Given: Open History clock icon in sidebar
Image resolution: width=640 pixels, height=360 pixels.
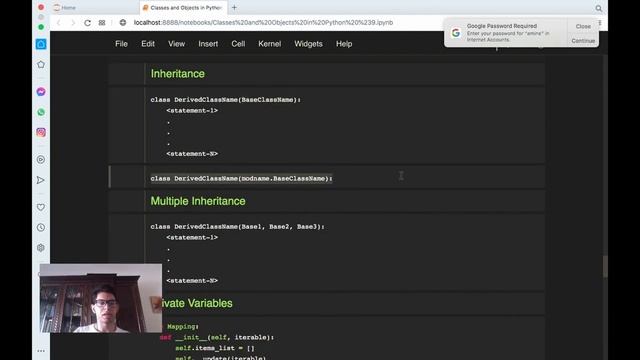Looking at the screenshot, I should click(41, 227).
